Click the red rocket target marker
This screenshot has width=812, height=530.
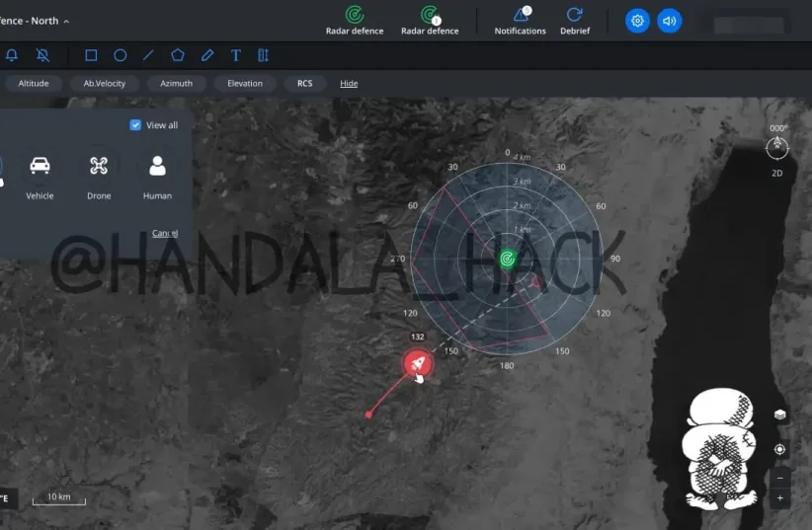(418, 364)
